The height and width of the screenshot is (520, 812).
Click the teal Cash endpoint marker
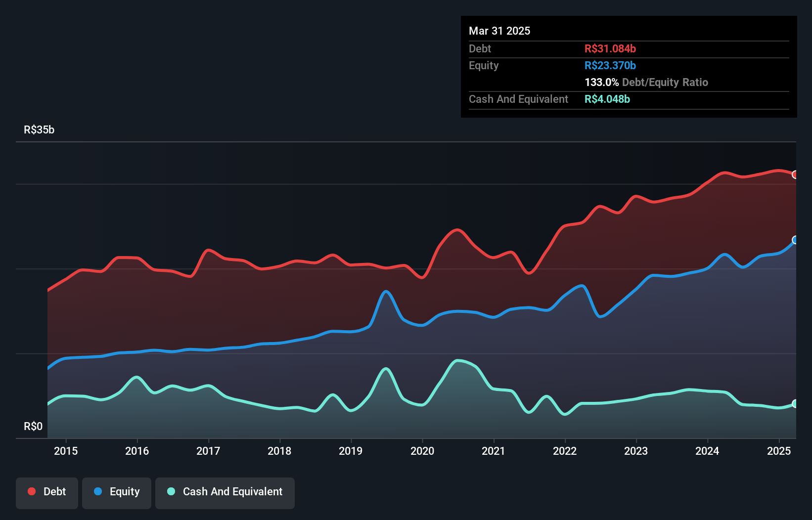pos(795,404)
